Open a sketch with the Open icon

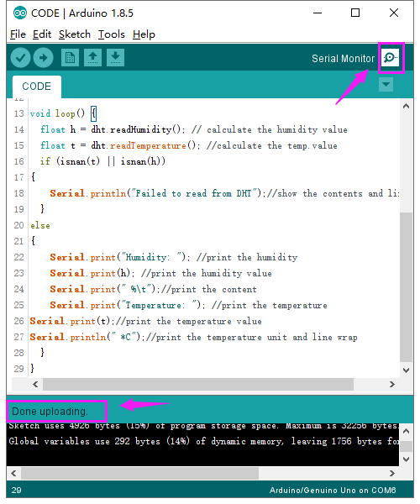point(93,58)
